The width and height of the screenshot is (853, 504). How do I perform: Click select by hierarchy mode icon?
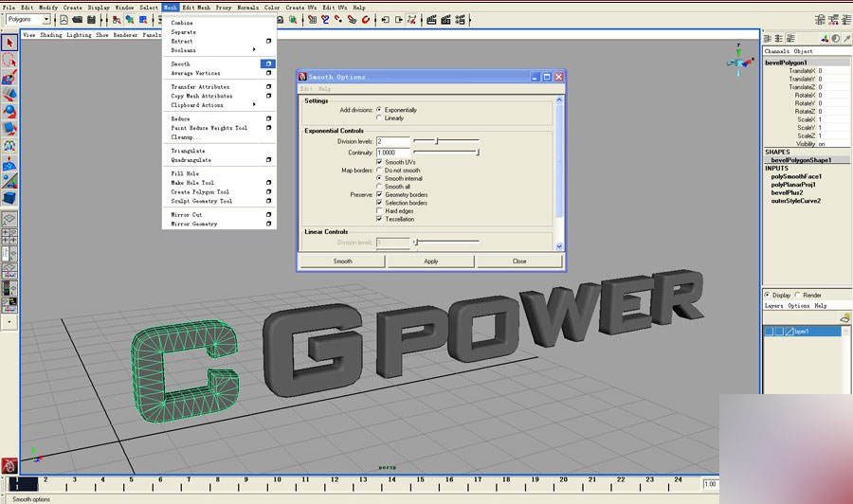[117, 20]
